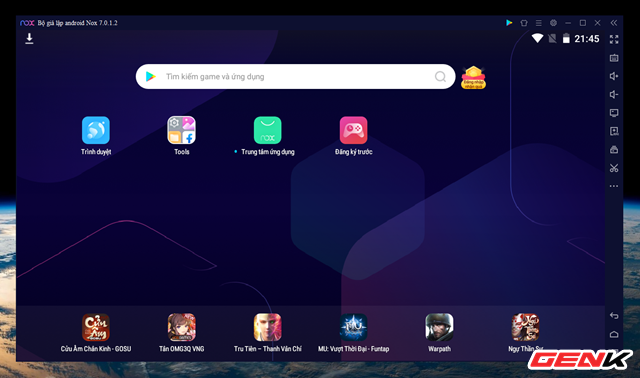This screenshot has height=378, width=640.
Task: Collapse the sidebar with double chevron
Action: [x=614, y=23]
